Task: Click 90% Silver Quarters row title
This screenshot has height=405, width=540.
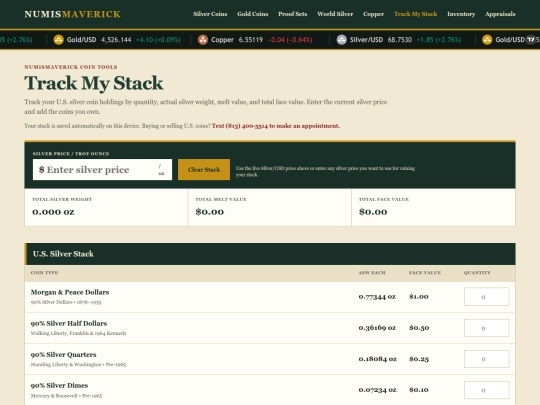Action: [63, 355]
